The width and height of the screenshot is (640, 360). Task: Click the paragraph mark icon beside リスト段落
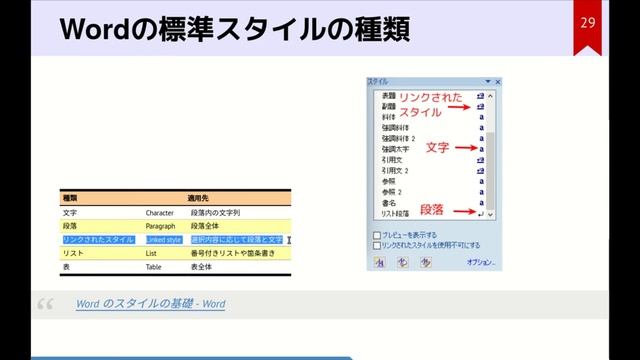click(481, 213)
